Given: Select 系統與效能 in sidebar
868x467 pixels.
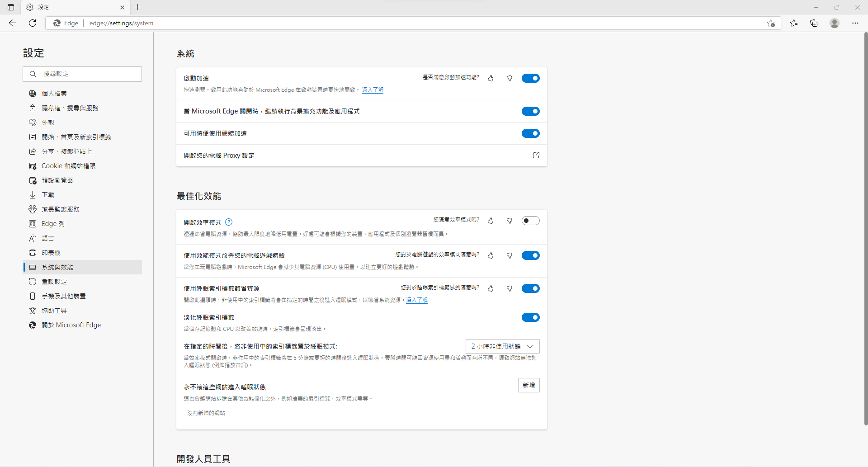Looking at the screenshot, I should coord(82,267).
